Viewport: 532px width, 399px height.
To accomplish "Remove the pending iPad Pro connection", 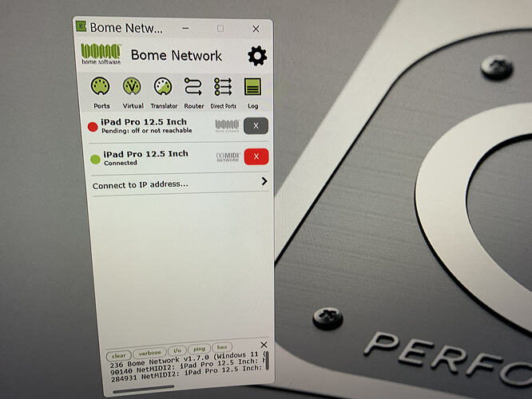I will (256, 126).
